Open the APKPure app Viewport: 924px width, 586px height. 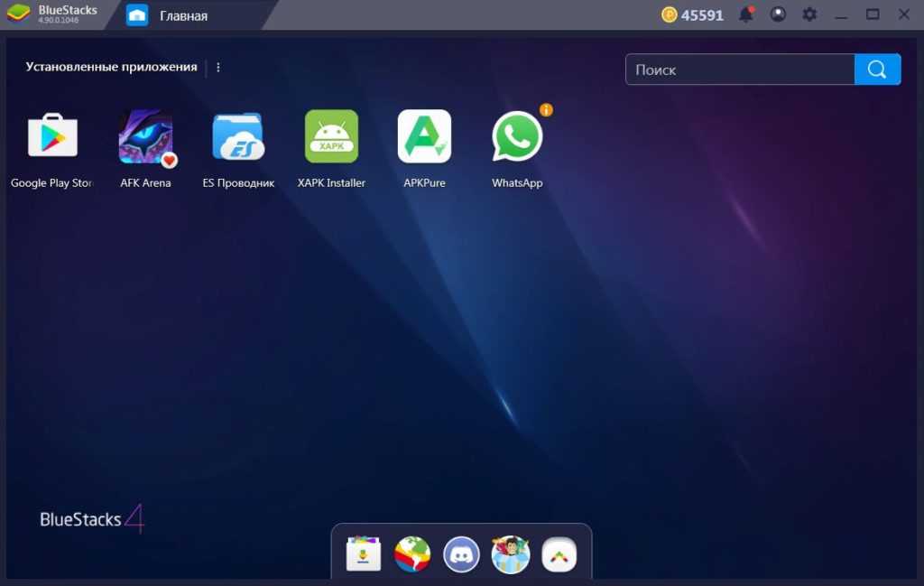tap(424, 137)
